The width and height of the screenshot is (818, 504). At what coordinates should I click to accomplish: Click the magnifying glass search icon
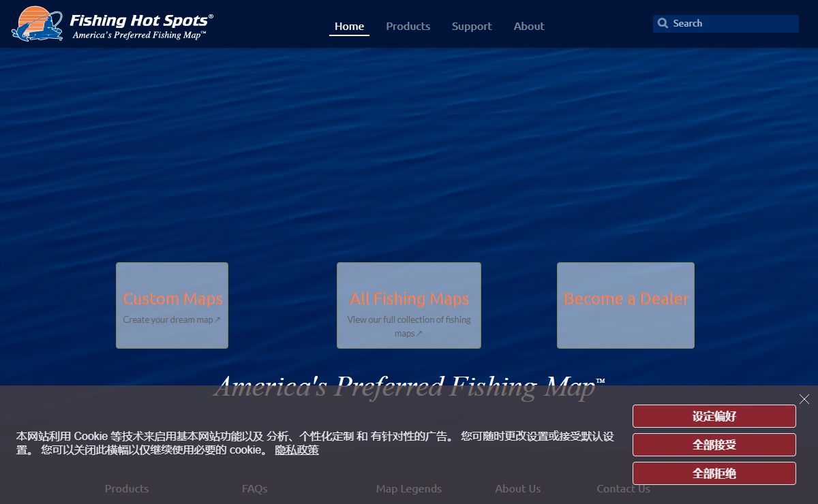[x=663, y=23]
